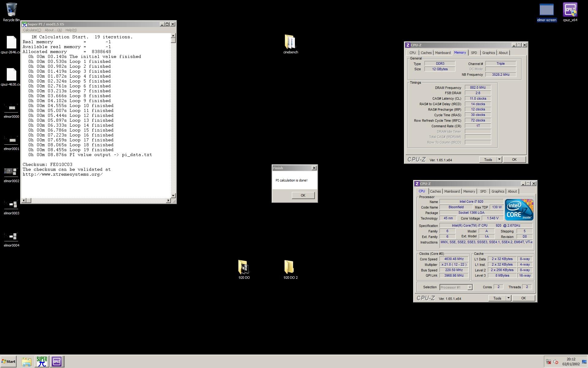This screenshot has width=588, height=368.
Task: Switch to Mainboard tab in upper CPU-Z window
Action: pos(443,53)
